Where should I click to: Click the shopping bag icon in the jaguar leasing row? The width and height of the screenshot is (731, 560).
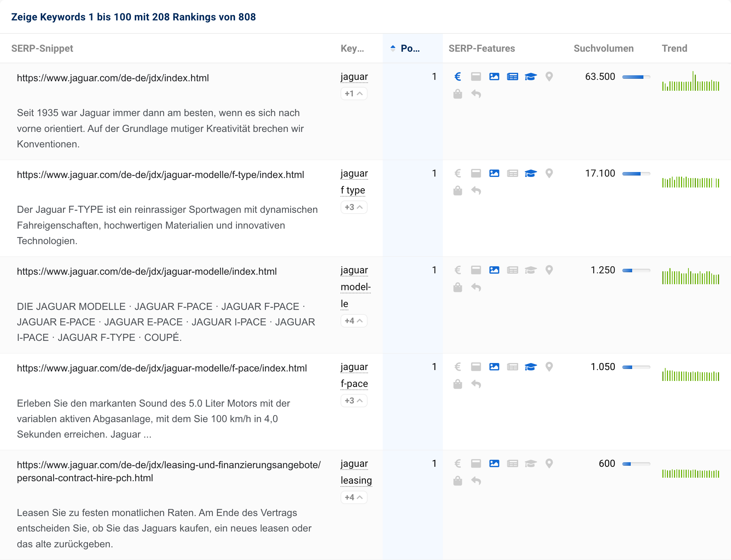pos(457,481)
